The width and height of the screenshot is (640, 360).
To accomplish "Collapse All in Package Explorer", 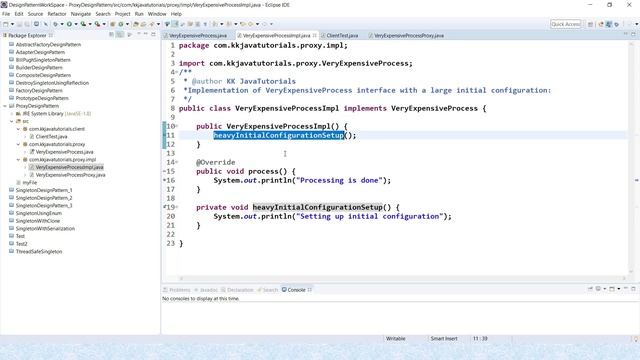I will tap(111, 35).
